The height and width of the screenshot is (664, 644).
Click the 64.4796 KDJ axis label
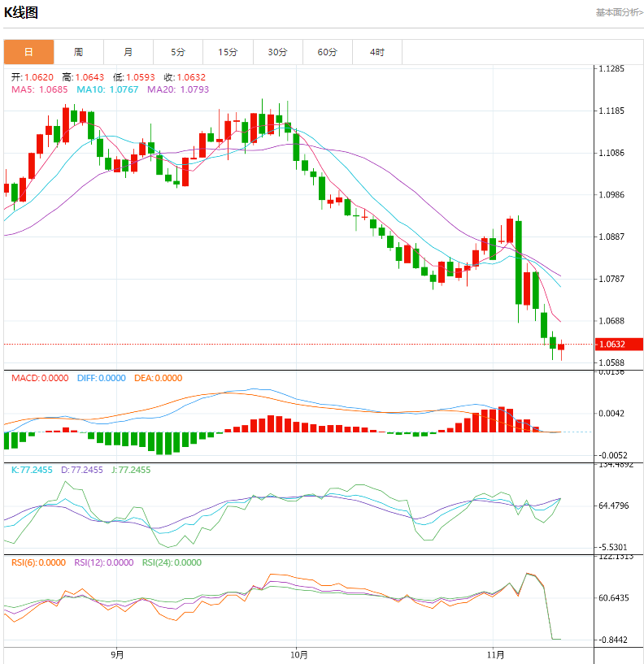pyautogui.click(x=613, y=506)
